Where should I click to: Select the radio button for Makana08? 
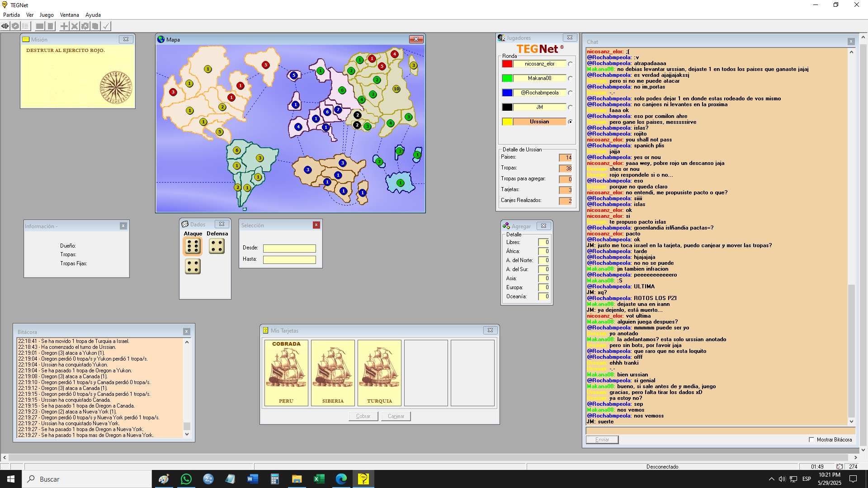pyautogui.click(x=571, y=79)
